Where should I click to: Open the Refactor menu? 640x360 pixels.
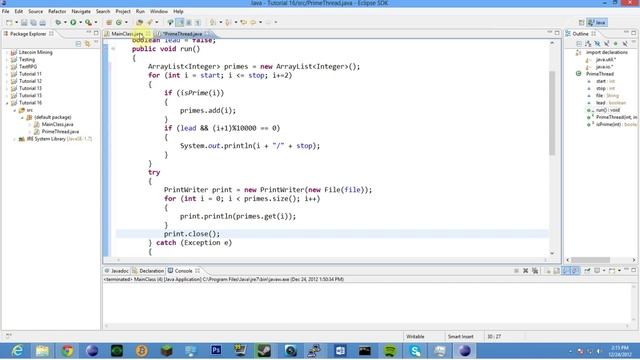point(57,11)
